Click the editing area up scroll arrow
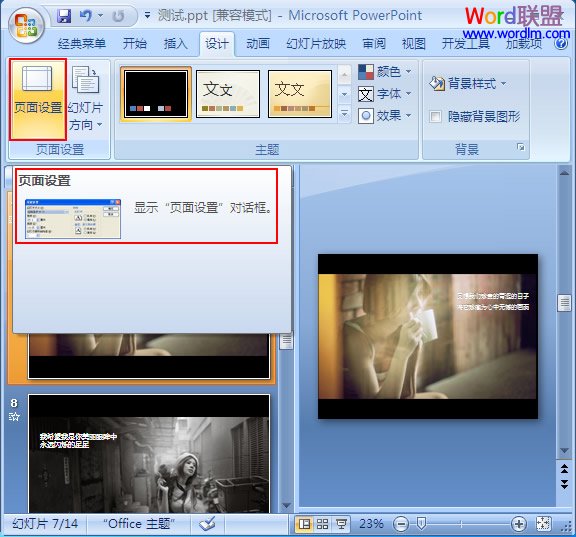576x537 pixels. [564, 173]
